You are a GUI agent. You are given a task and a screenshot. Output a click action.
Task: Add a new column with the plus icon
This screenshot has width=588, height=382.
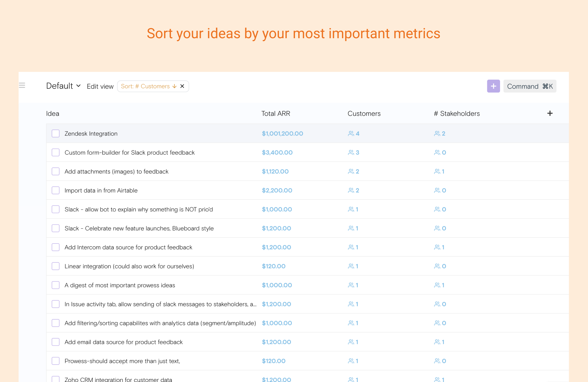coord(550,113)
